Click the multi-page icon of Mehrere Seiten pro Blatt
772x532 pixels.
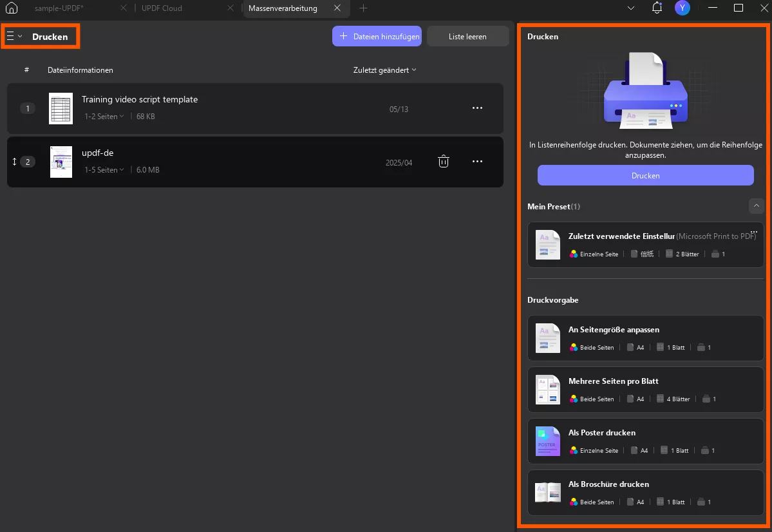click(x=547, y=390)
